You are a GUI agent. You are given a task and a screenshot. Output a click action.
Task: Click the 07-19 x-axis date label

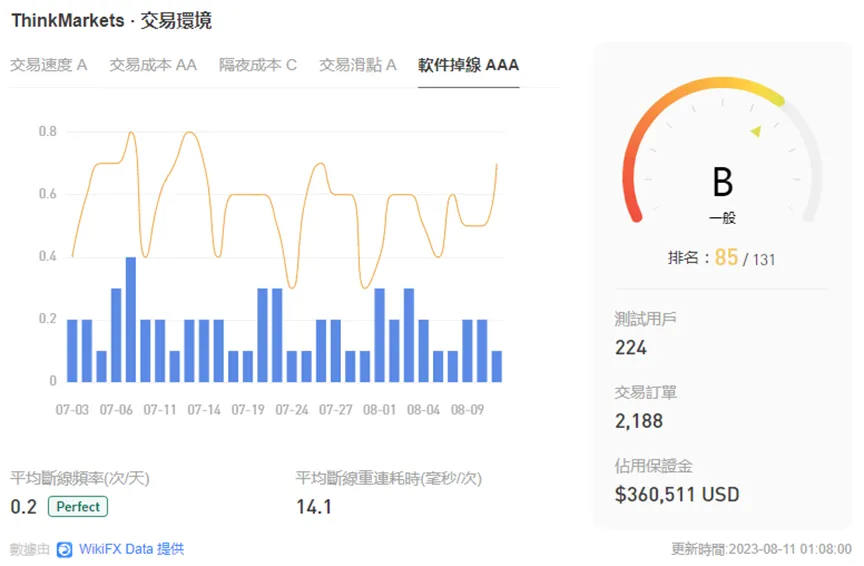pyautogui.click(x=248, y=410)
